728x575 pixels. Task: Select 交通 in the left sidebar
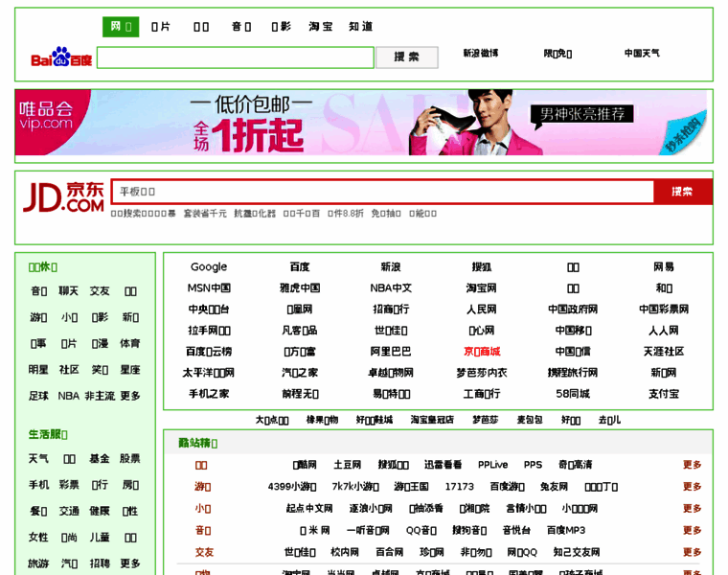[68, 511]
